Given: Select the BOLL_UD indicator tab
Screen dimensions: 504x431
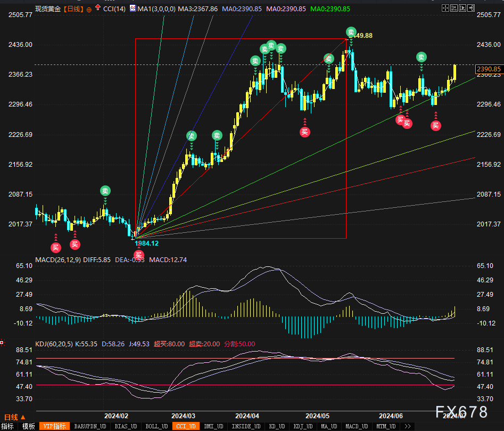Looking at the screenshot, I should pyautogui.click(x=156, y=426).
